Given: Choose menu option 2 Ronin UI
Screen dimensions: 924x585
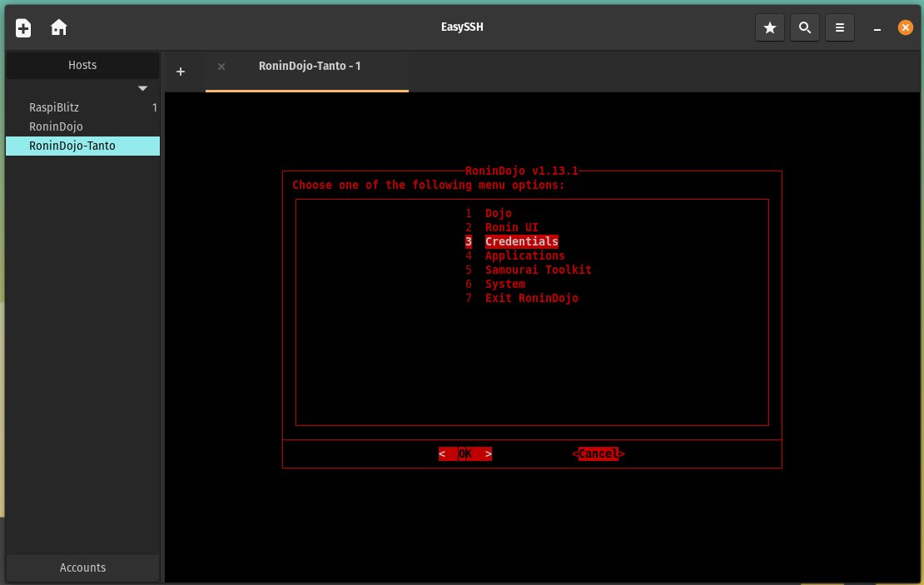Looking at the screenshot, I should click(x=501, y=227).
